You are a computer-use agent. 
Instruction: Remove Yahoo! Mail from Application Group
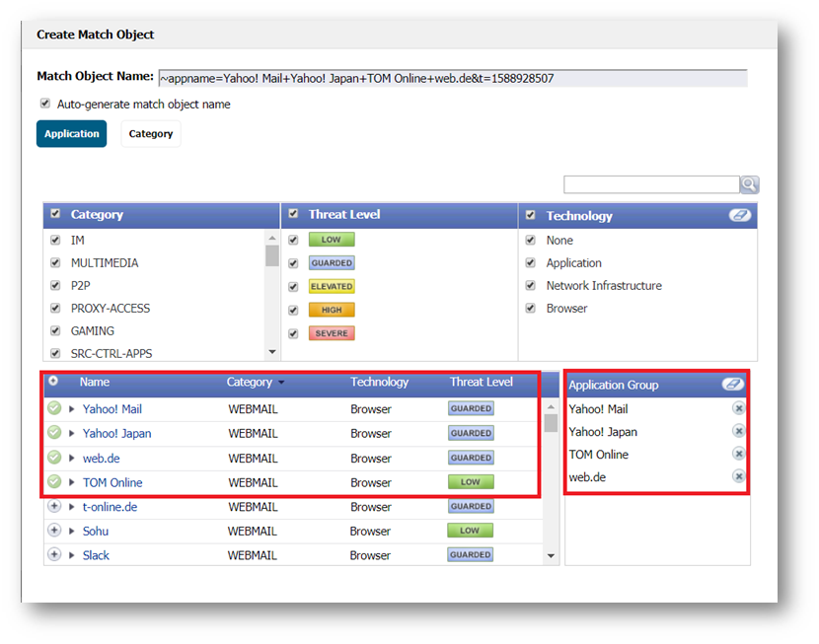(738, 409)
